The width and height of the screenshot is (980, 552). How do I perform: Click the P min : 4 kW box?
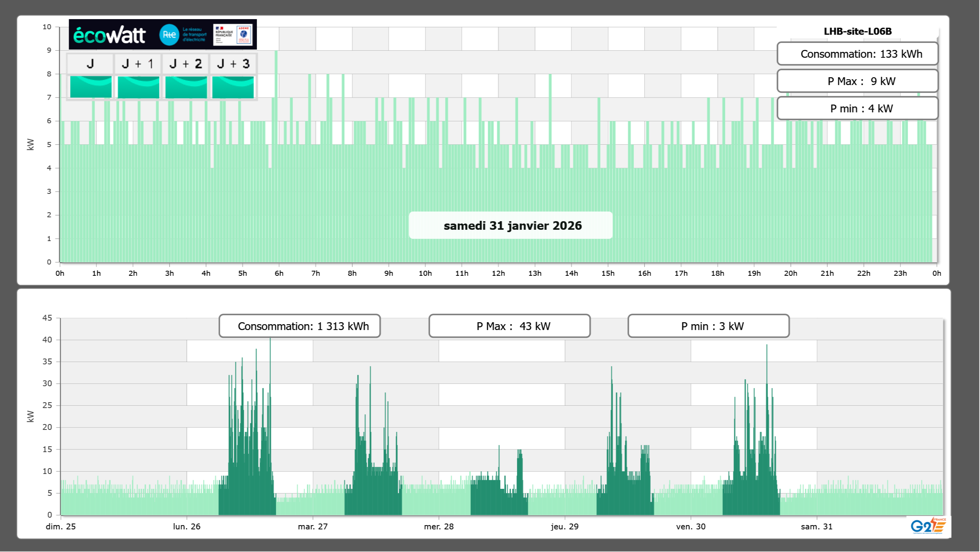[x=857, y=108]
